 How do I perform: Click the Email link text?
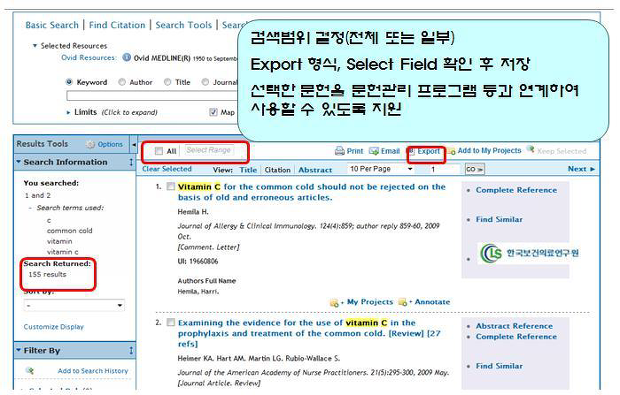coord(390,151)
